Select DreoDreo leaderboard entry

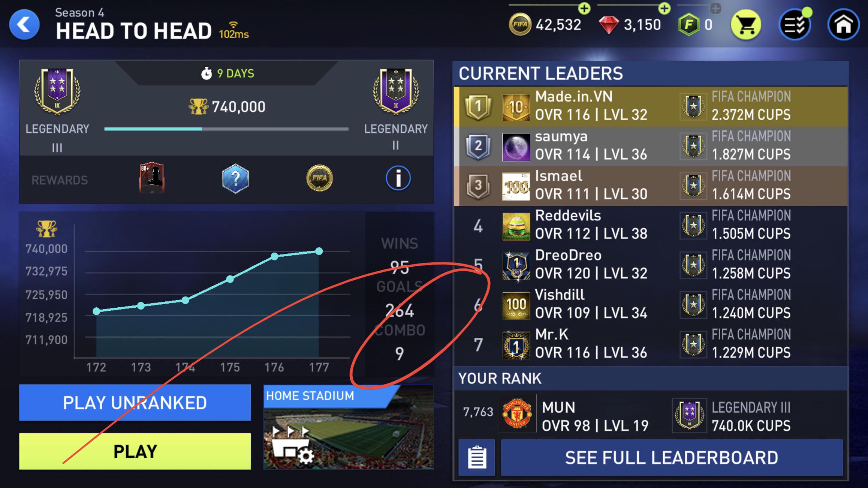coord(651,265)
